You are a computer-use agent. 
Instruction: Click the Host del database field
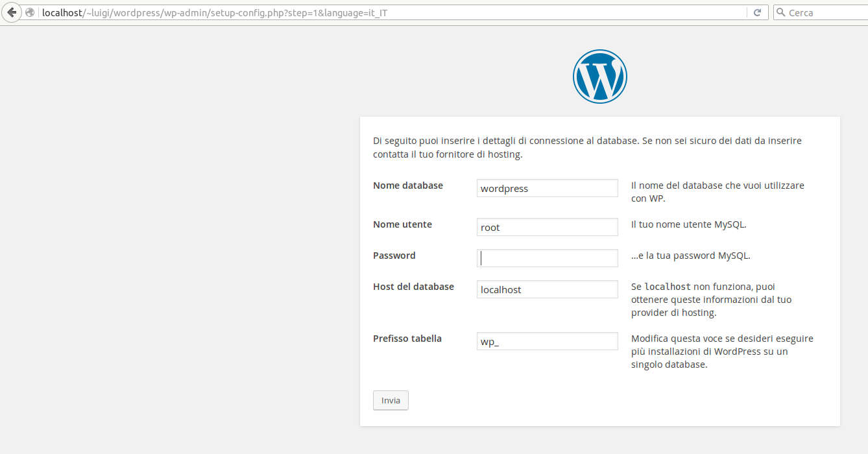(x=548, y=289)
